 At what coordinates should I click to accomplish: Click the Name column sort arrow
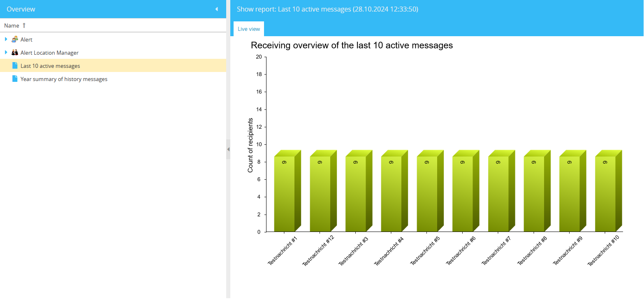(24, 25)
